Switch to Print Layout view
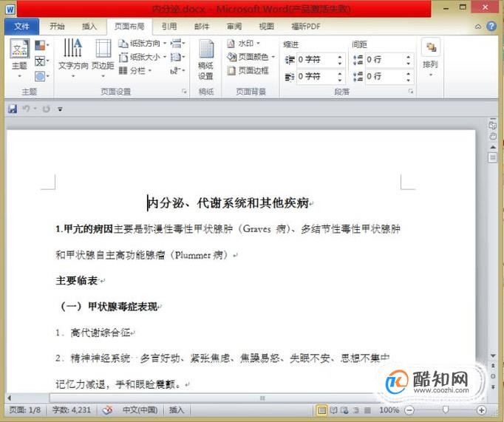Screen dimensions: 504x422 [x=321, y=410]
